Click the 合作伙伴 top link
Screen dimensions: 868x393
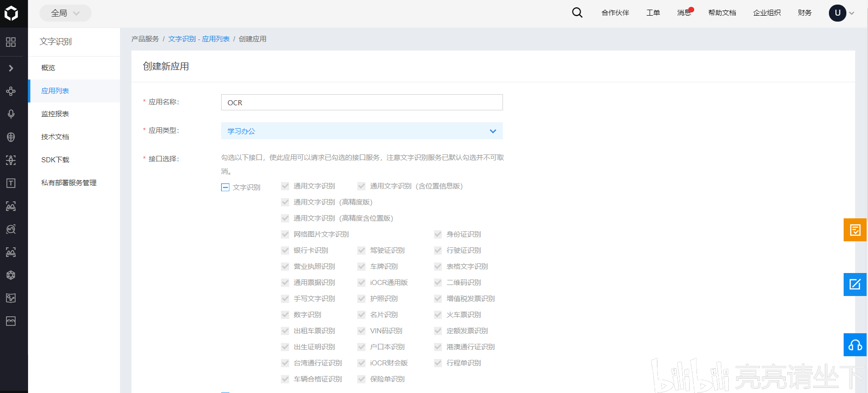[615, 13]
